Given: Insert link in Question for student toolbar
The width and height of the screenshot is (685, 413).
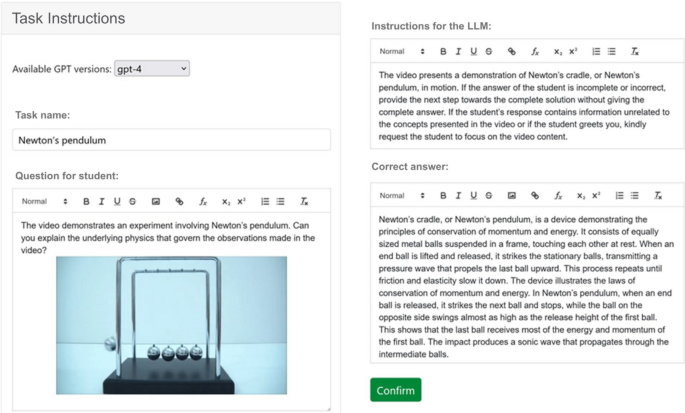Looking at the screenshot, I should click(179, 201).
